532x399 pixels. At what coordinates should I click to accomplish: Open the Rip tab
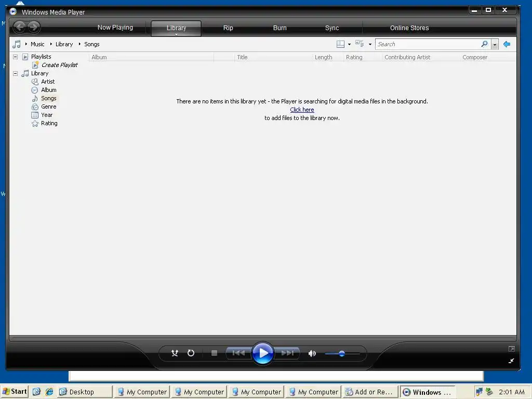click(228, 28)
